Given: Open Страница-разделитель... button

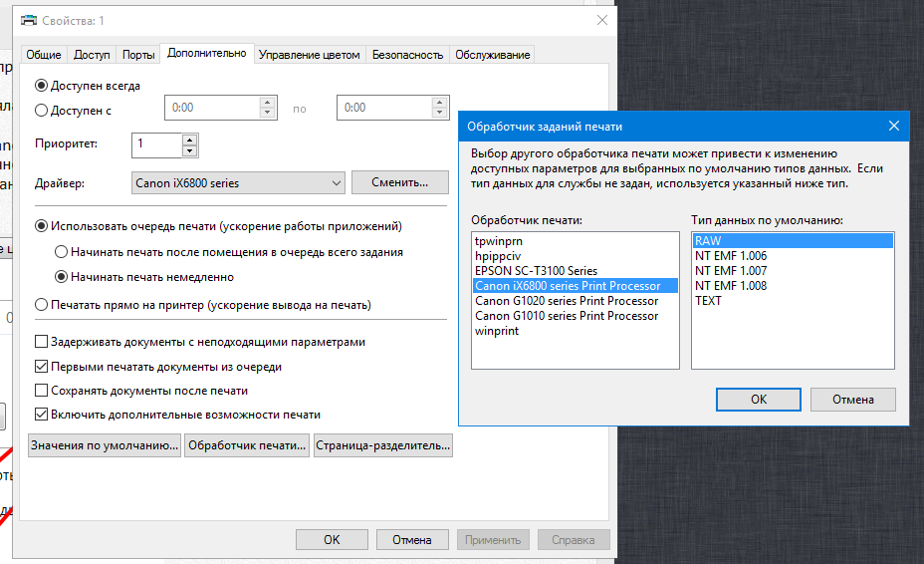Looking at the screenshot, I should [x=383, y=445].
